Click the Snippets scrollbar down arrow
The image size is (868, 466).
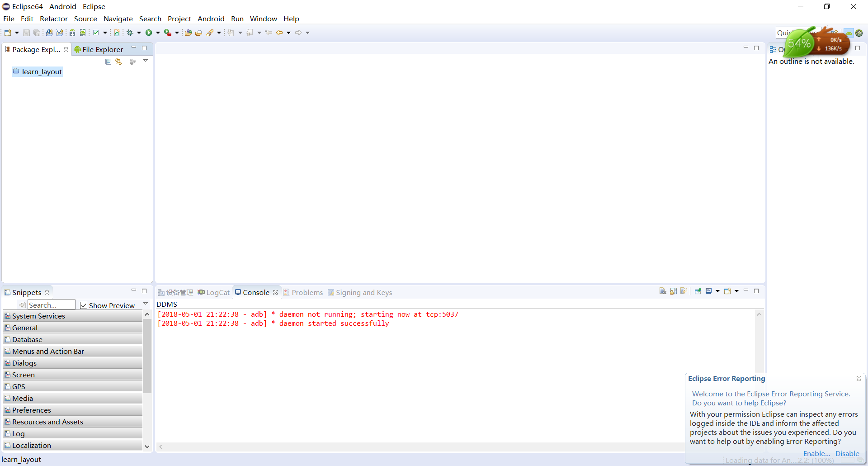click(147, 447)
